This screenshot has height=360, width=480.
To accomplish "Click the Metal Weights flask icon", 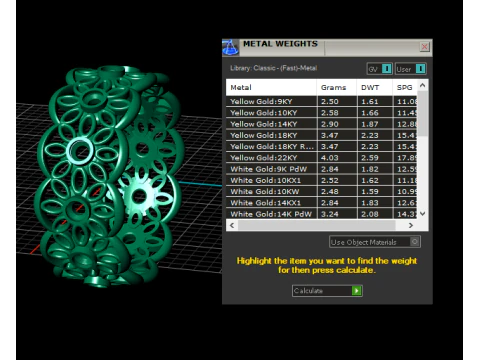I will click(x=230, y=47).
